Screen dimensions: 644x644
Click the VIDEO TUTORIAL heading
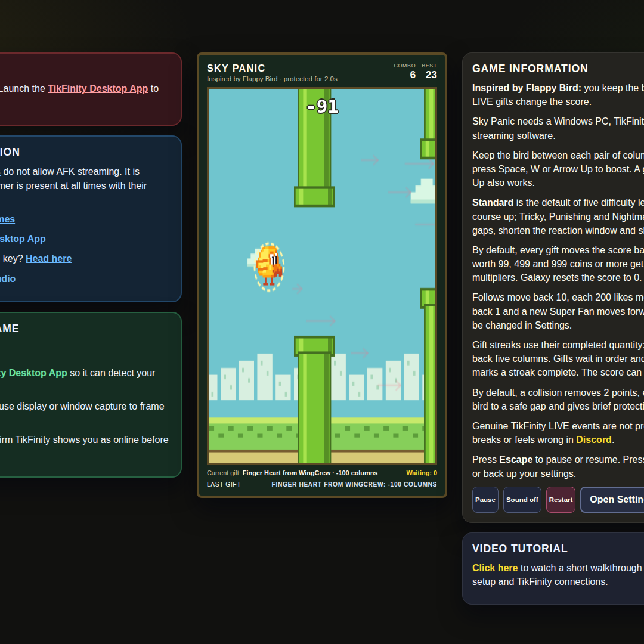[519, 549]
